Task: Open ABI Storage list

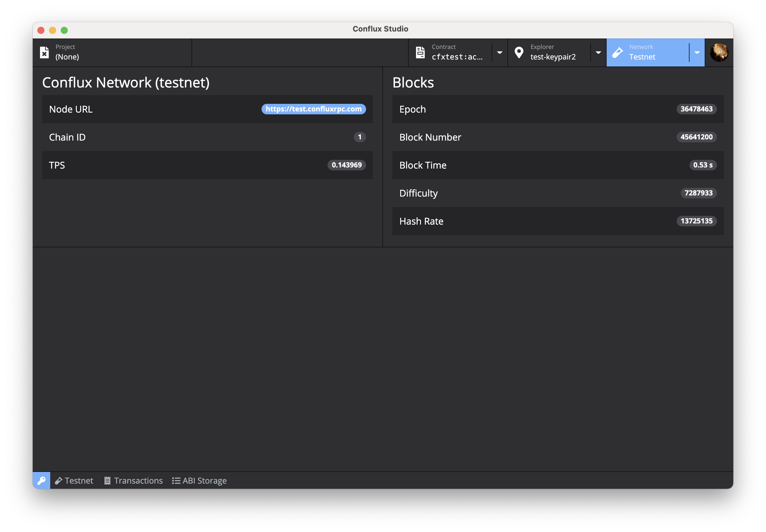Action: pos(199,480)
